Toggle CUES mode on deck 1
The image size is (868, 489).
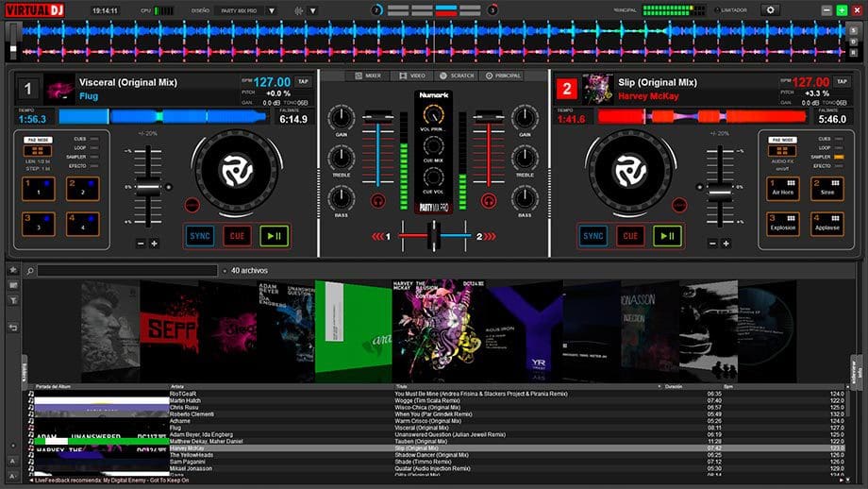86,139
